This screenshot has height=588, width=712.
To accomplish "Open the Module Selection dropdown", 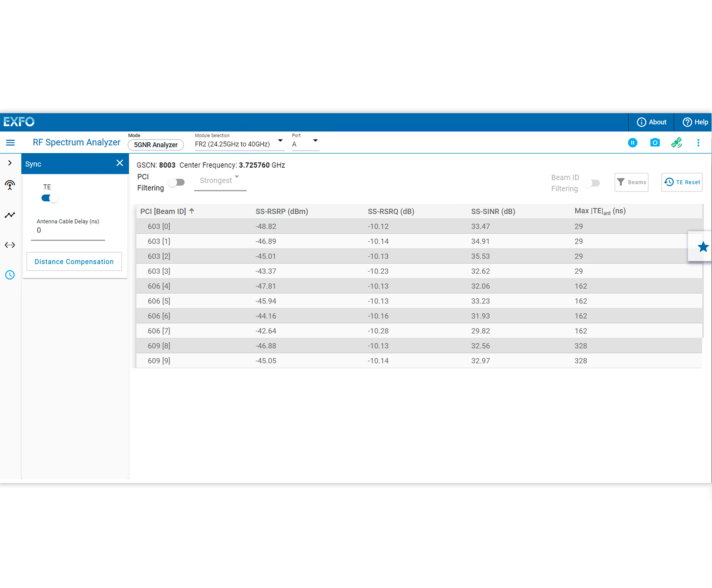I will pyautogui.click(x=239, y=144).
